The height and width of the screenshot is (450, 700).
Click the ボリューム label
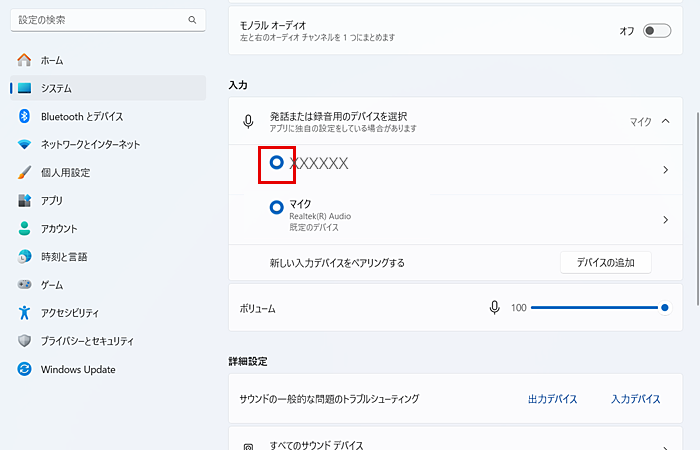click(x=257, y=308)
